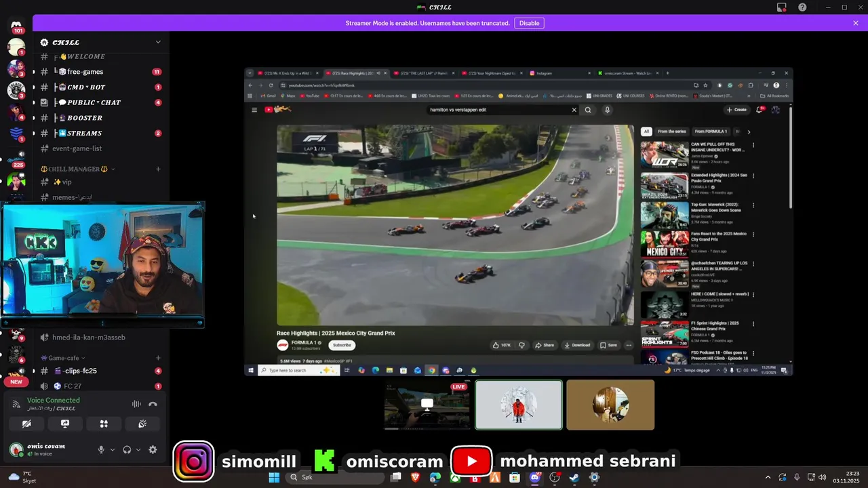Start screen sharing from voice panel

point(65,424)
